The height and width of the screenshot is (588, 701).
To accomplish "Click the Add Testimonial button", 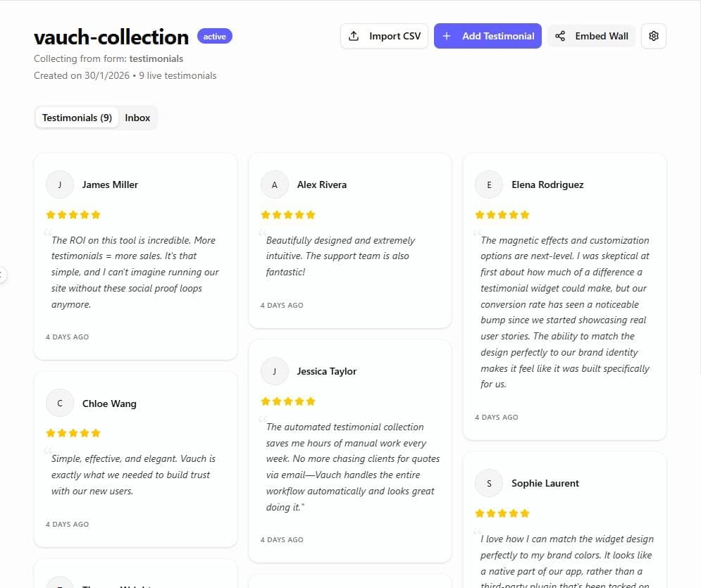I will tap(488, 35).
